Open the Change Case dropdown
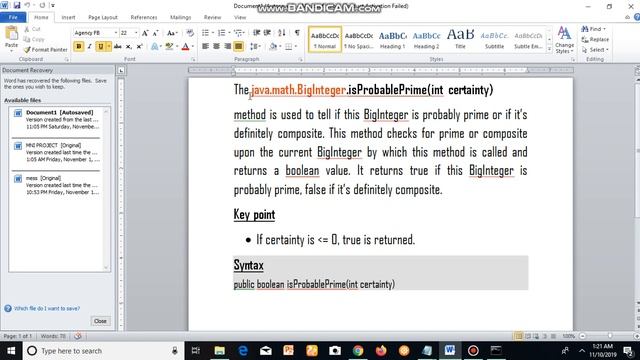The width and height of the screenshot is (640, 360). (x=172, y=33)
